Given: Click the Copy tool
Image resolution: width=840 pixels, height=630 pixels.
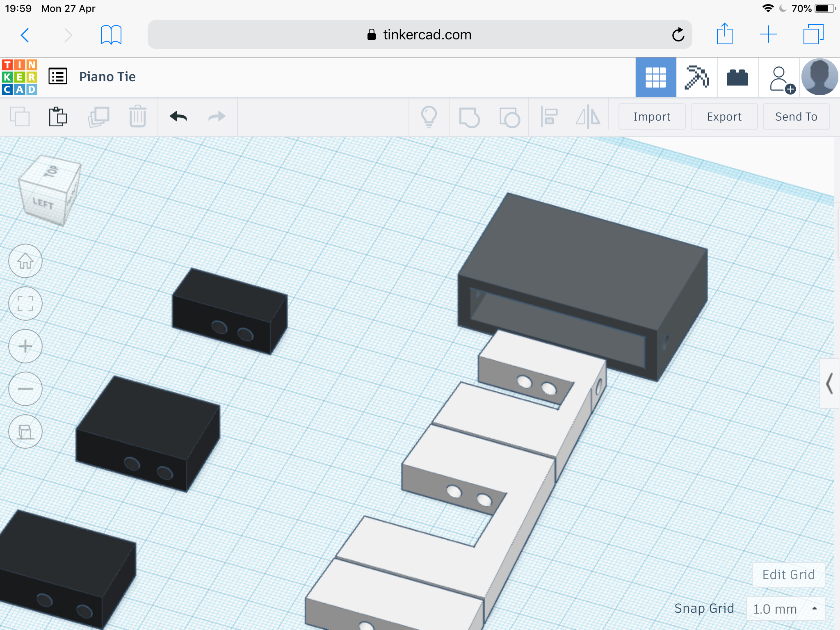Looking at the screenshot, I should 20,117.
